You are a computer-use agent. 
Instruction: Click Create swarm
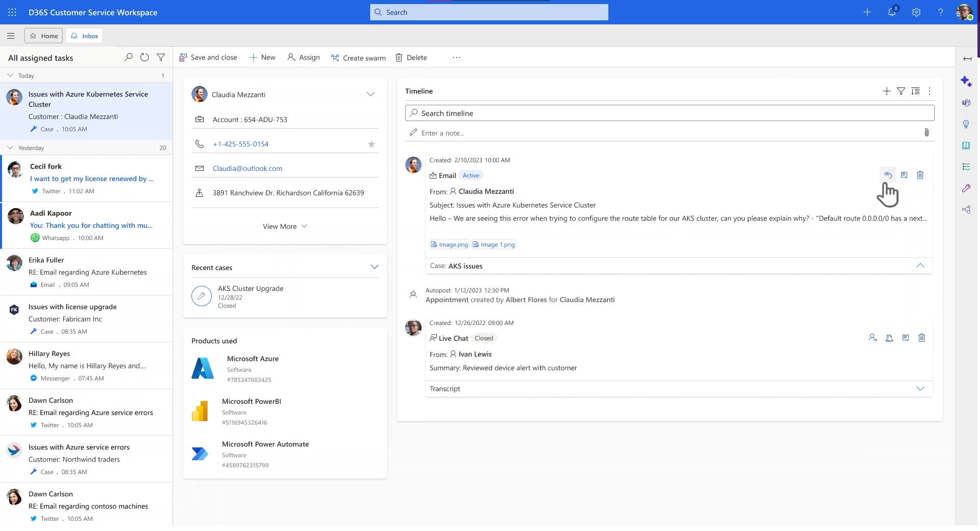[x=358, y=57]
